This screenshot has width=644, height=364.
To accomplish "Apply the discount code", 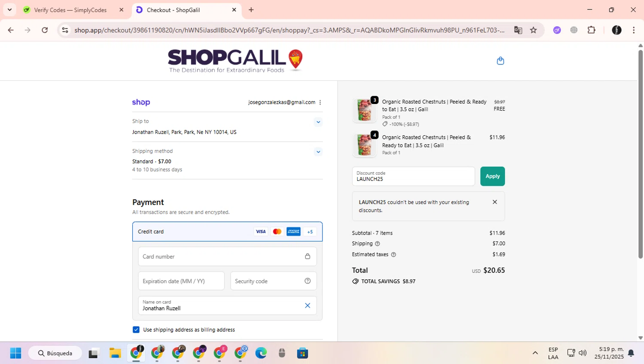I will click(x=492, y=176).
